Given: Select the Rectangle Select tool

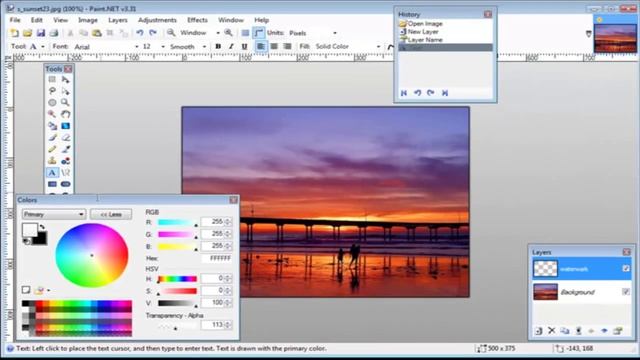Looking at the screenshot, I should [x=52, y=79].
